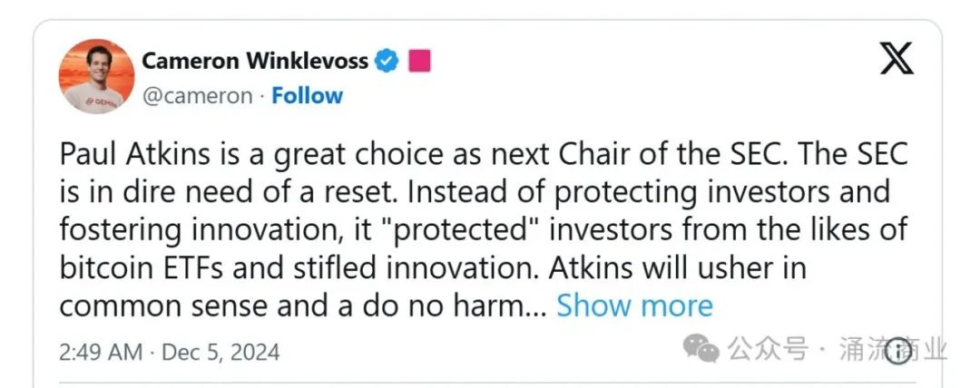
Task: Follow the @cameron account
Action: point(308,95)
